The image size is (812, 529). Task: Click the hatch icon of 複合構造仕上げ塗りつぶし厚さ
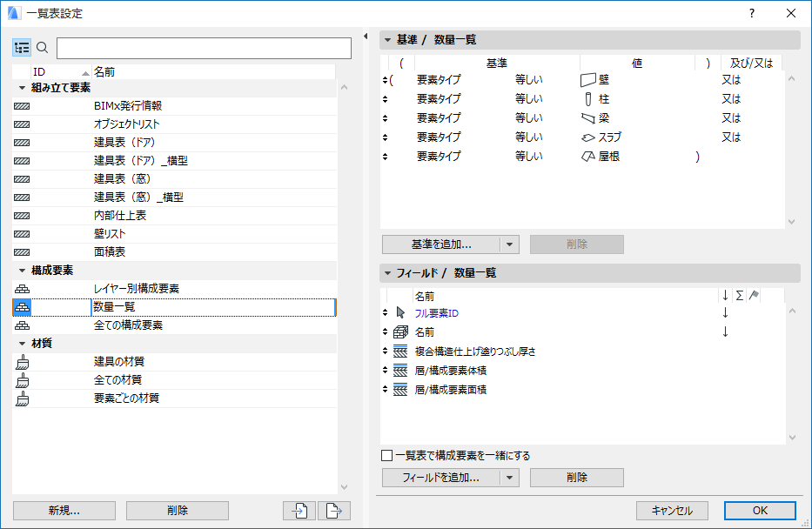[400, 352]
